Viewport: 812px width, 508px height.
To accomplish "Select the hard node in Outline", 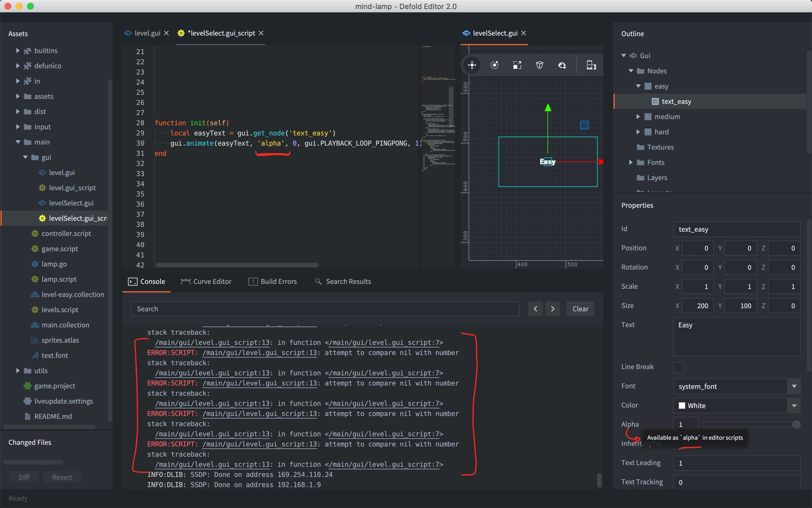I will [661, 132].
